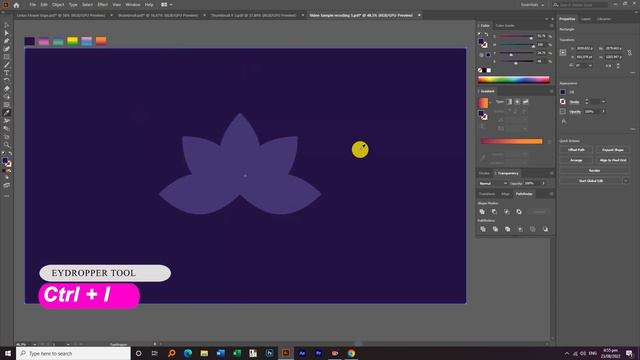Open the Object menu
Image resolution: width=640 pixels, height=360 pixels.
[58, 5]
